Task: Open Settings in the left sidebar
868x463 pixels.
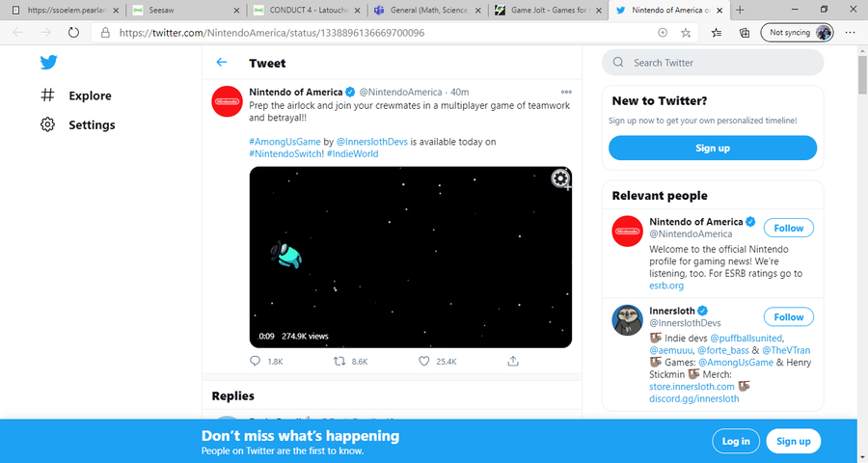Action: [92, 124]
